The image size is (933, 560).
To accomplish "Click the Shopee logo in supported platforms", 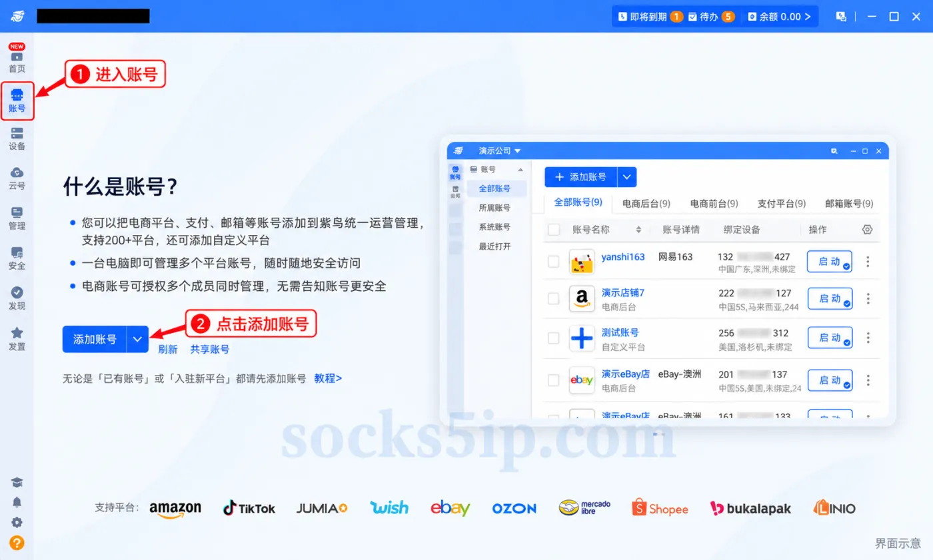I will 660,508.
